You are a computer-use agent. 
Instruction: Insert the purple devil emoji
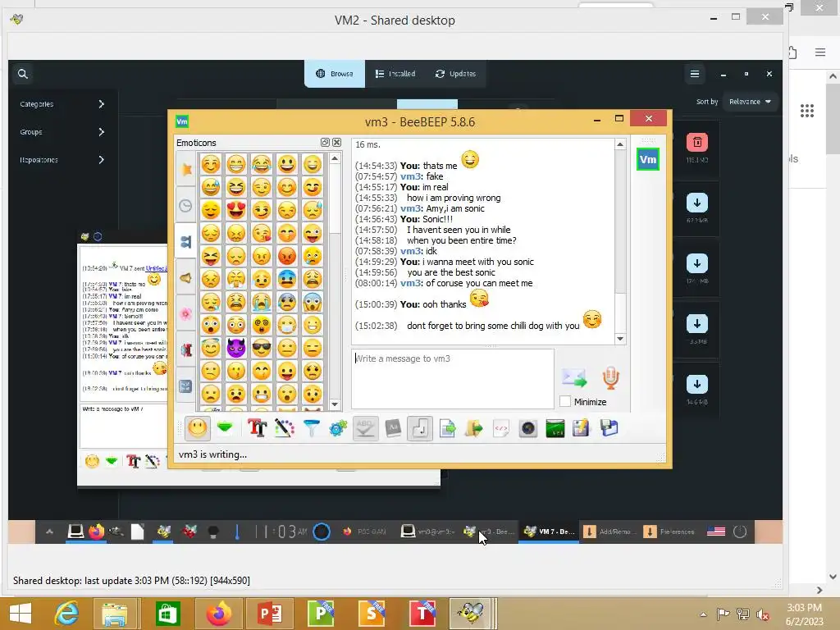[236, 348]
